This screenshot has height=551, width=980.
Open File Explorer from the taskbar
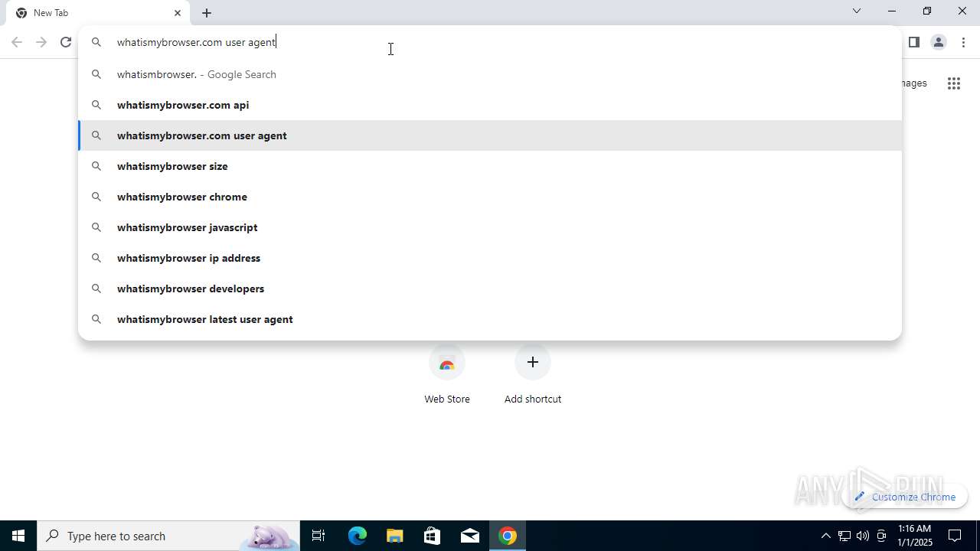click(x=395, y=536)
